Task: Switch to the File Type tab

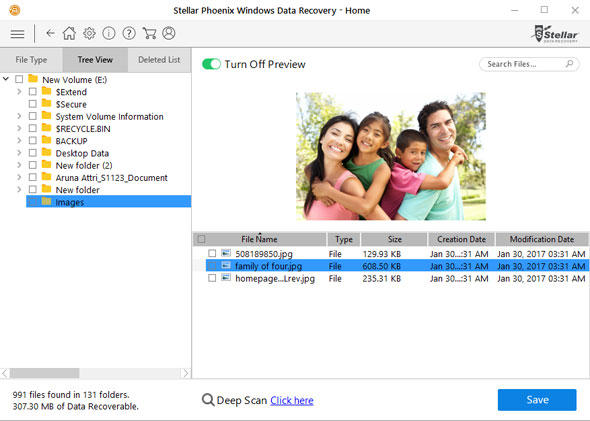Action: pyautogui.click(x=31, y=60)
